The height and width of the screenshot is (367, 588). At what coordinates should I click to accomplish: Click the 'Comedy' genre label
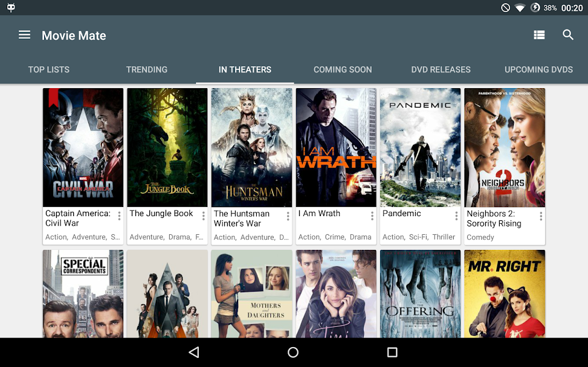480,237
